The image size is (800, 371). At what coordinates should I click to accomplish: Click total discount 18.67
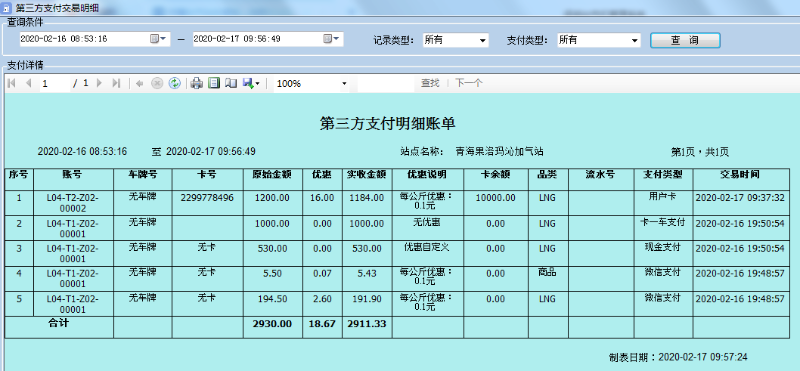coord(322,324)
